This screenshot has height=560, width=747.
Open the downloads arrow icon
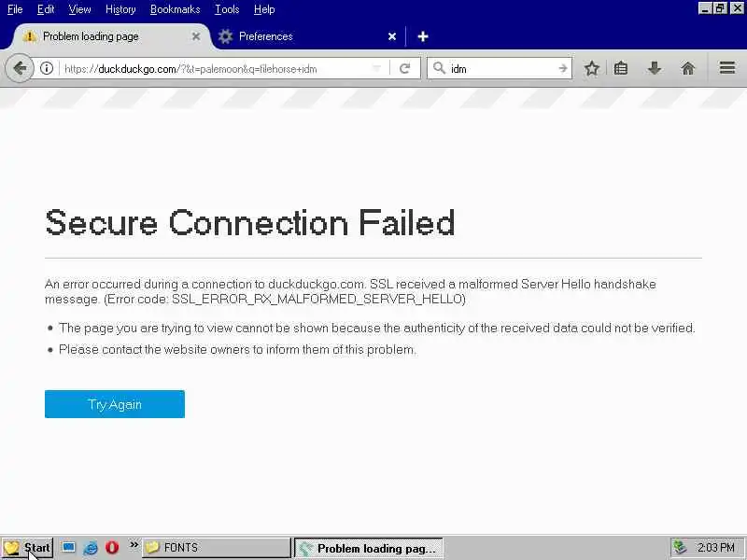click(x=655, y=68)
